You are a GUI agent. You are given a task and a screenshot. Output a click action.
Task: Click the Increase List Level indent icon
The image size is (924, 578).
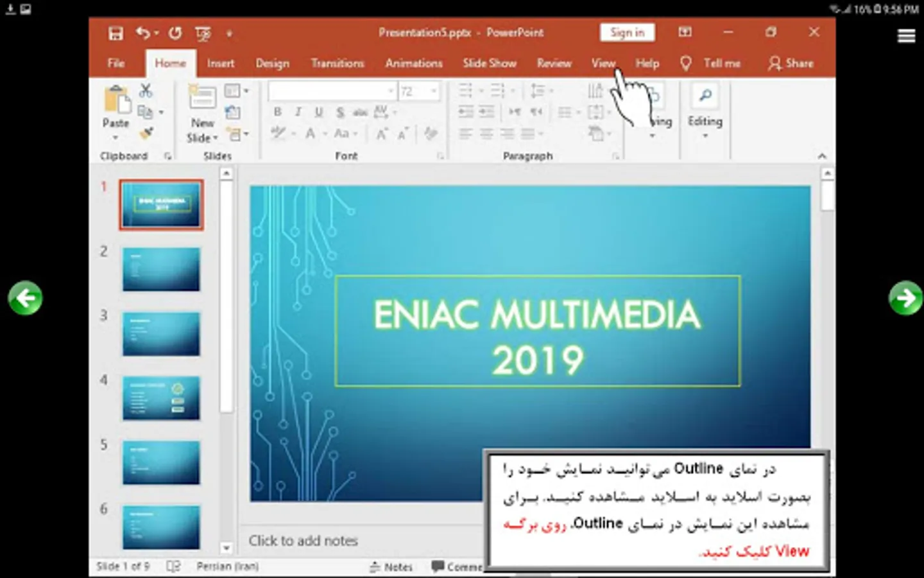tap(487, 112)
